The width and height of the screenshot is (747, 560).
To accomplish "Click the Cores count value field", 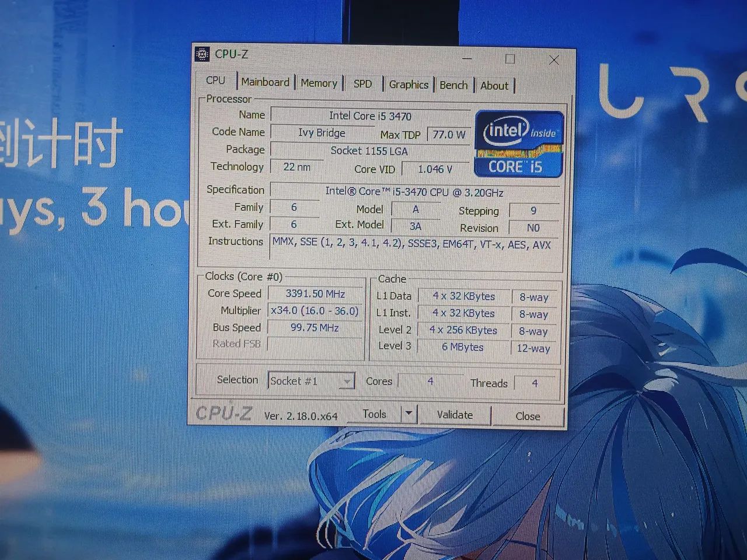I will [430, 381].
